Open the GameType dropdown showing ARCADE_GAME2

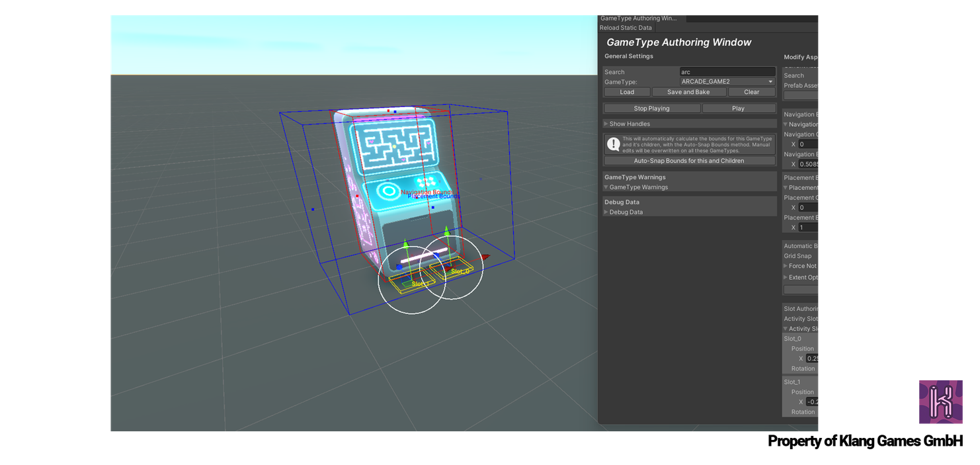(727, 82)
